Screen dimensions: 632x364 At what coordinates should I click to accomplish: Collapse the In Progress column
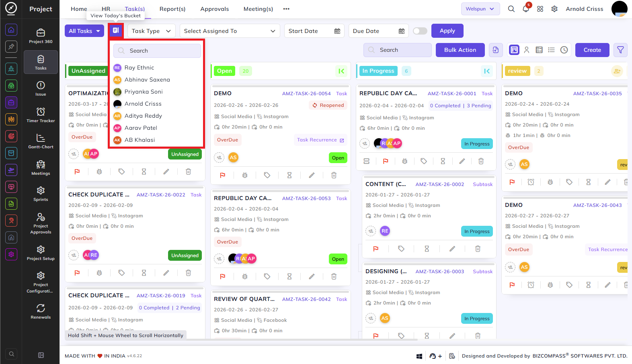(487, 71)
